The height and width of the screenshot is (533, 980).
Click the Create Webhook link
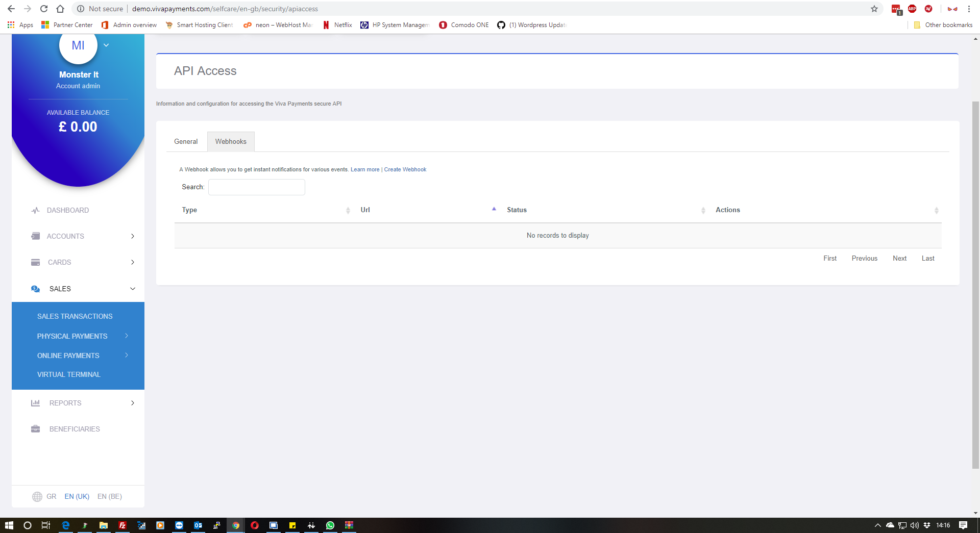pyautogui.click(x=405, y=169)
